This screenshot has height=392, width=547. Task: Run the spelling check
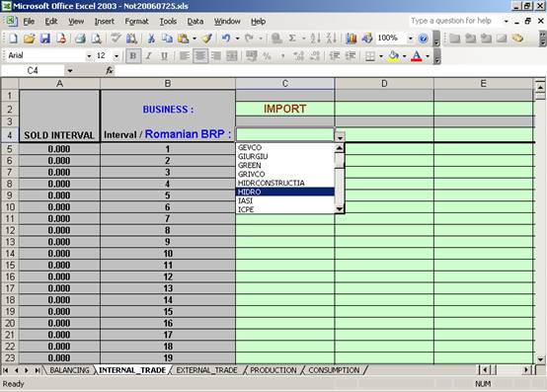click(116, 39)
